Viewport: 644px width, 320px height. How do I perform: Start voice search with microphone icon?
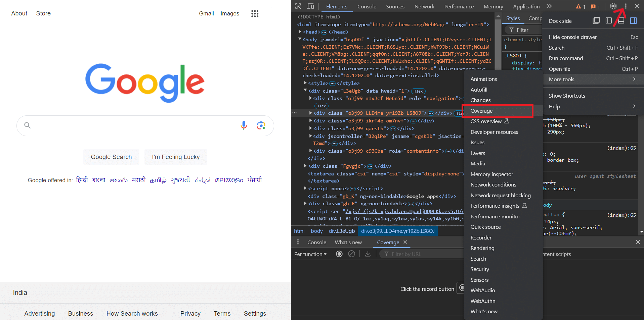point(244,125)
